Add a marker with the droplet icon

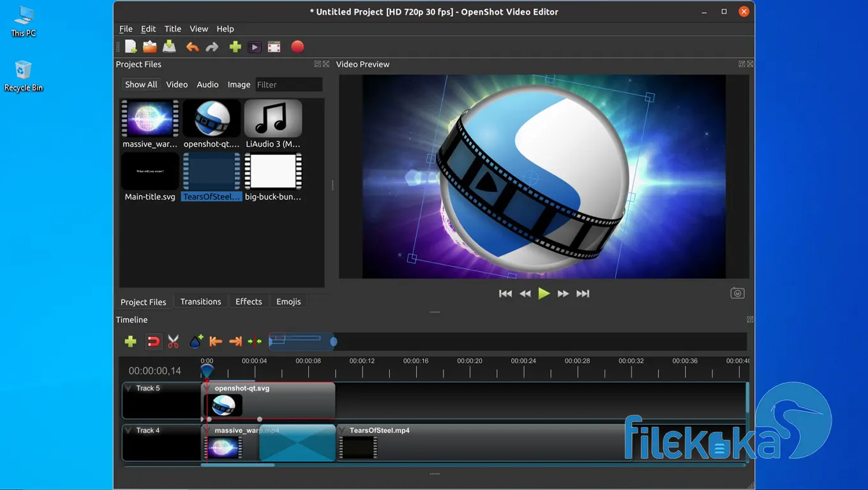point(196,341)
